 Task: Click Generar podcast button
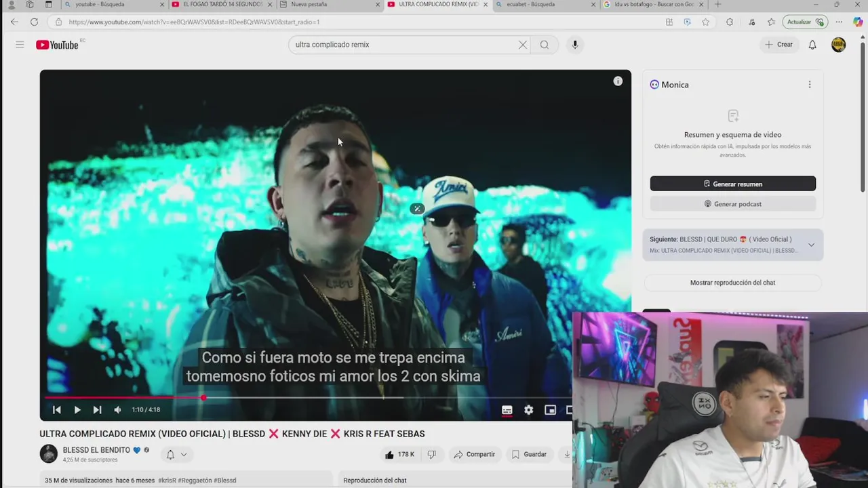[733, 204]
